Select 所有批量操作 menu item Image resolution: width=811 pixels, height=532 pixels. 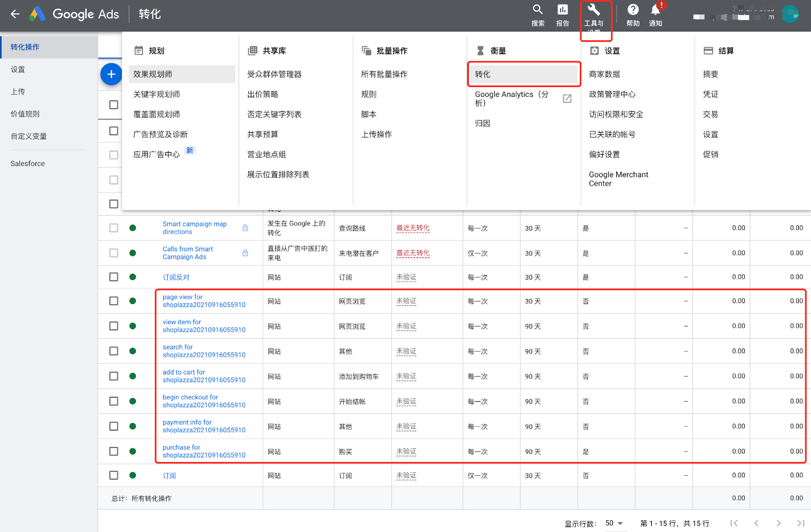(x=384, y=74)
